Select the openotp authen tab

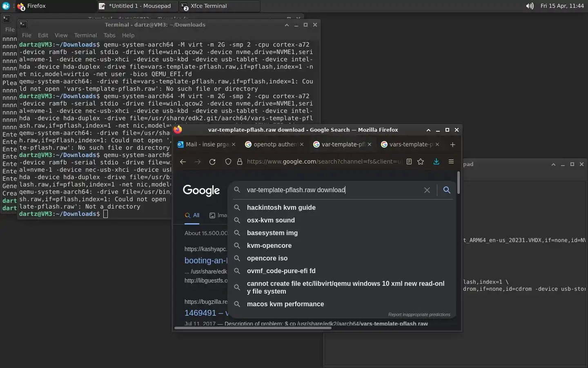click(274, 144)
